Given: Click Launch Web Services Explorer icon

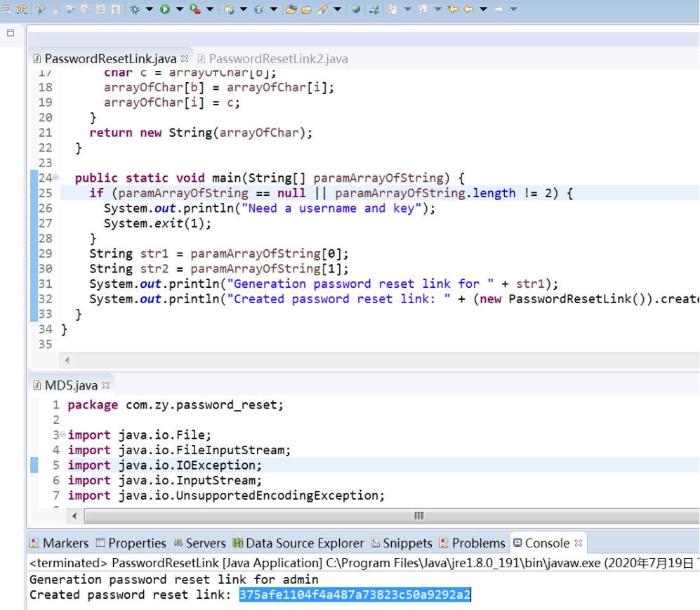Looking at the screenshot, I should tap(374, 9).
